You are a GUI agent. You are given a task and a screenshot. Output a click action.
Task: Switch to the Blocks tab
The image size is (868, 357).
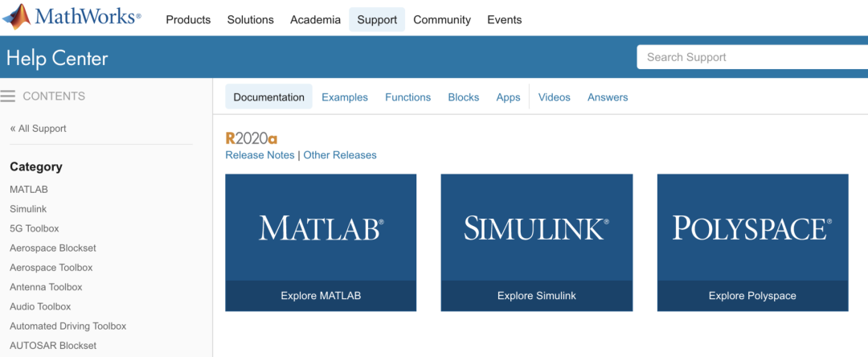463,97
